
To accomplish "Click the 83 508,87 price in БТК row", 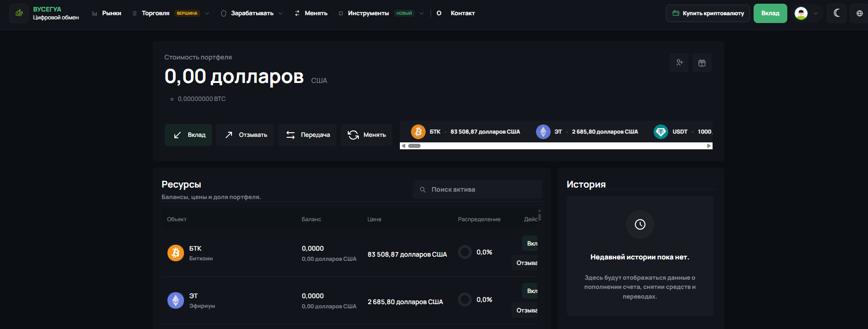I will click(407, 254).
